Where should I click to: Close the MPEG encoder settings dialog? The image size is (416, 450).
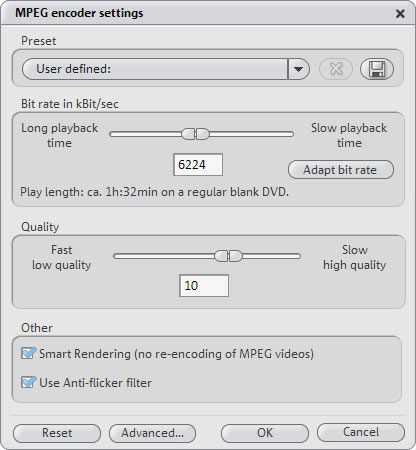coord(400,14)
